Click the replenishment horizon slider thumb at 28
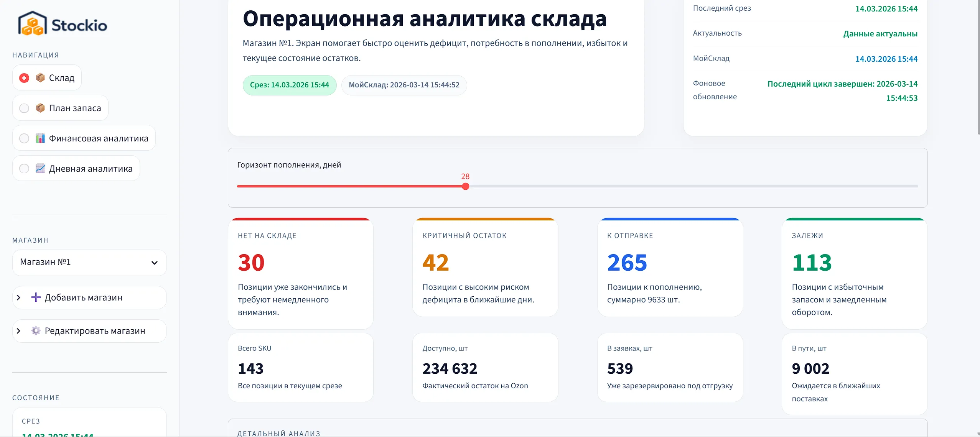This screenshot has height=437, width=980. tap(466, 187)
